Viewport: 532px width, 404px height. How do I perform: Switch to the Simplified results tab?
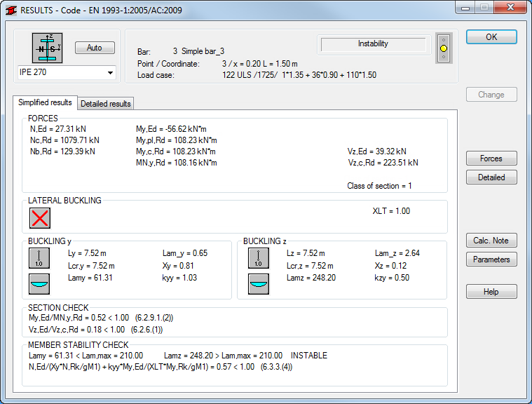click(45, 102)
